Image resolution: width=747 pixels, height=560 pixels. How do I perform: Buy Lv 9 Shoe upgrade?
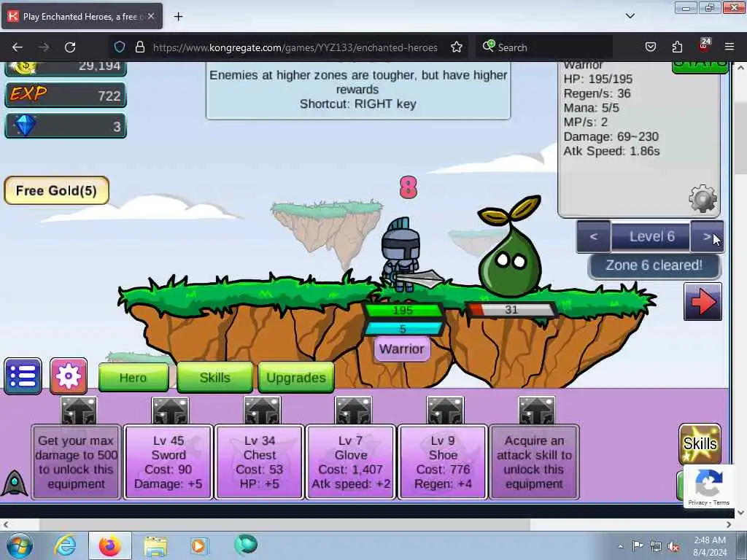pyautogui.click(x=443, y=462)
